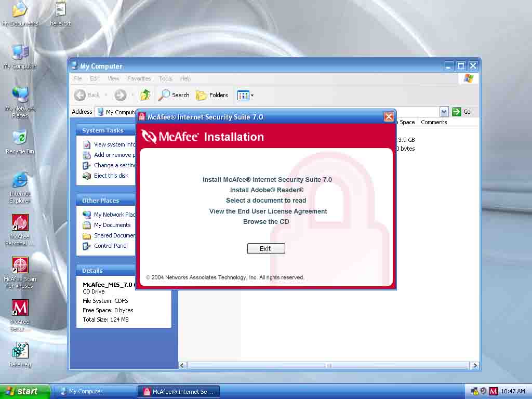532x399 pixels.
Task: Toggle Folders pane in My Computer toolbar
Action: click(212, 96)
